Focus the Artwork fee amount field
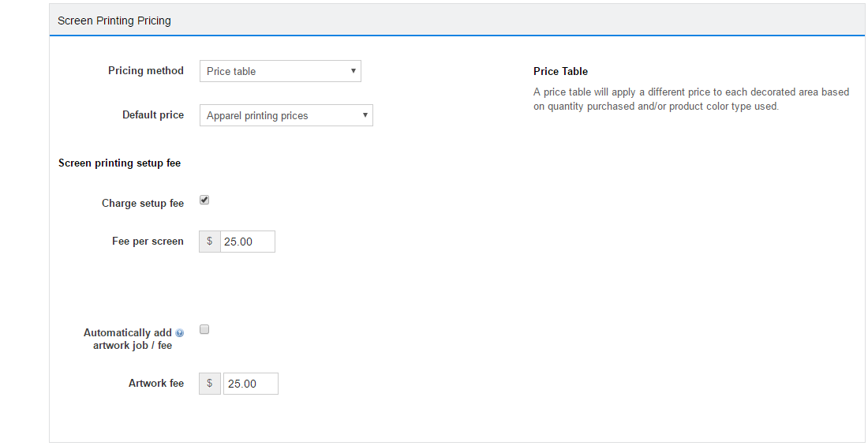868x446 pixels. click(x=250, y=384)
